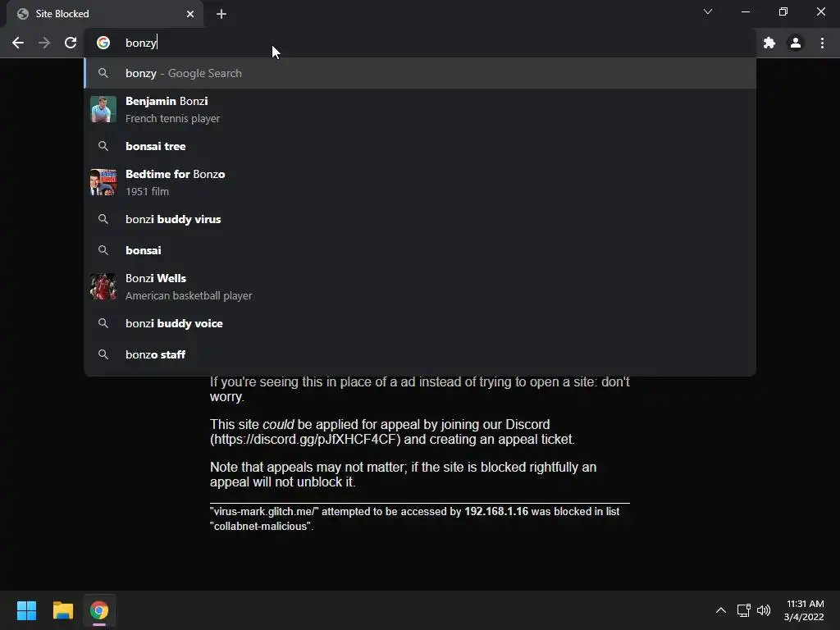Click the search icon beside 'bonzi buddy virus'
This screenshot has width=840, height=630.
(x=103, y=219)
